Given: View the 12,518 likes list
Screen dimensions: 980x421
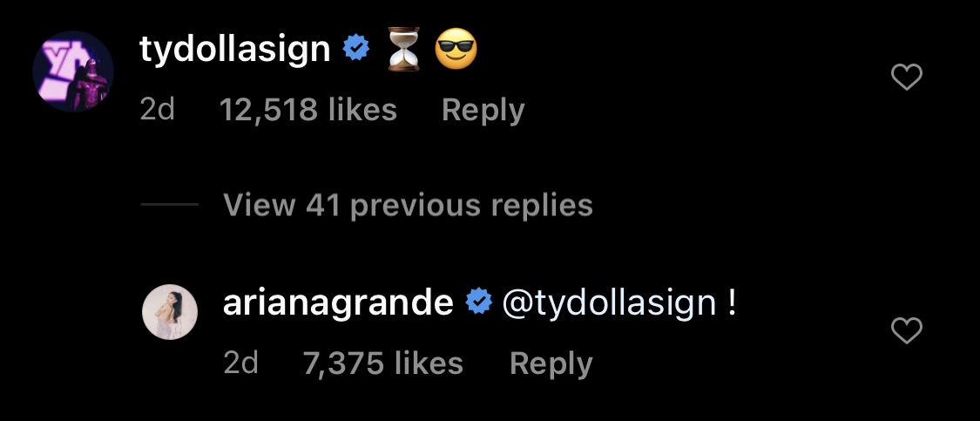Looking at the screenshot, I should click(x=308, y=110).
